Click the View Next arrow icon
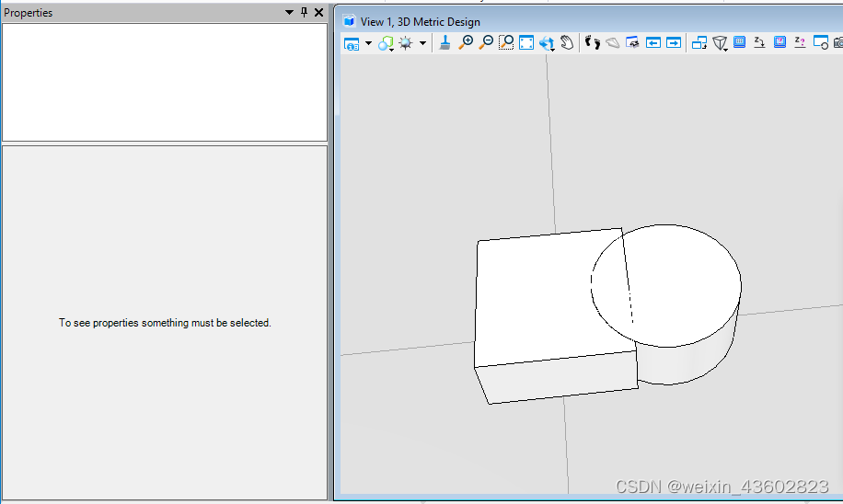The width and height of the screenshot is (843, 504). coord(673,43)
